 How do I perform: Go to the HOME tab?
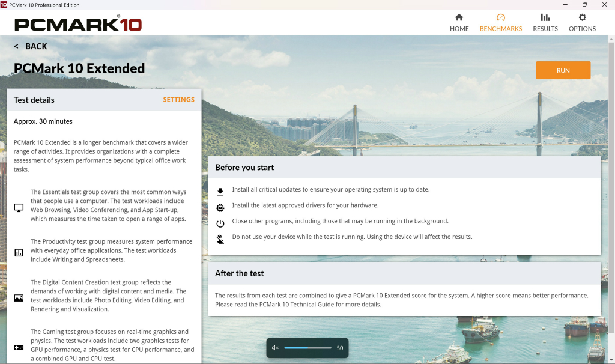click(459, 23)
